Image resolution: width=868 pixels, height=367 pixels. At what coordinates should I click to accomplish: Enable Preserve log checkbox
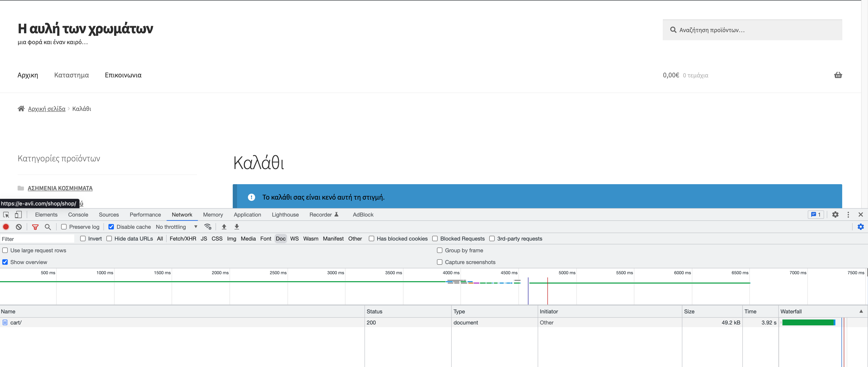coord(64,226)
